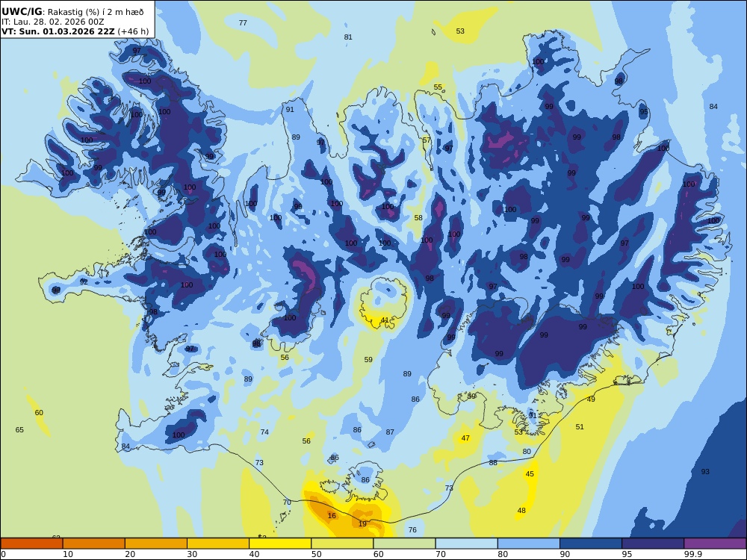The width and height of the screenshot is (747, 560).
Task: Select the 90–95 dark blue legend swatch
Action: 591,544
